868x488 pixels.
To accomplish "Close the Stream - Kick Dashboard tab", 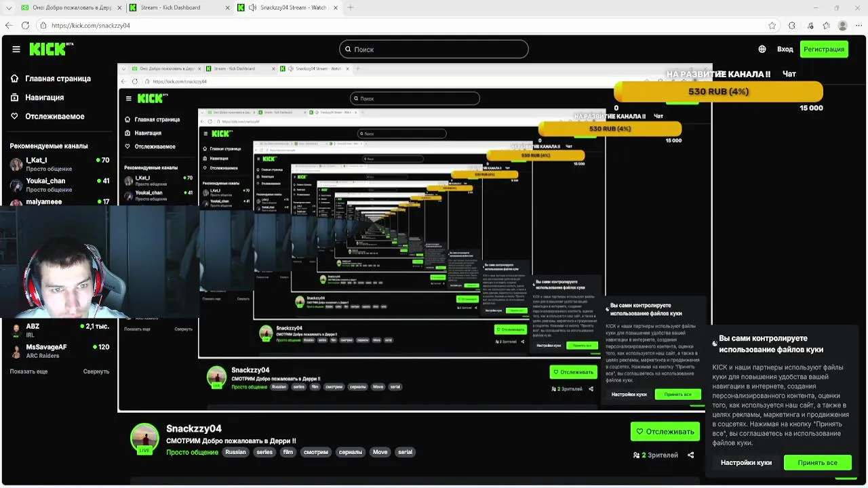I will click(227, 7).
